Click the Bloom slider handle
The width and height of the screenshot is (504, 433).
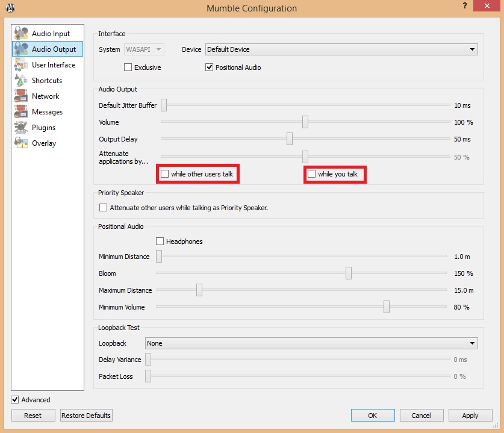349,273
